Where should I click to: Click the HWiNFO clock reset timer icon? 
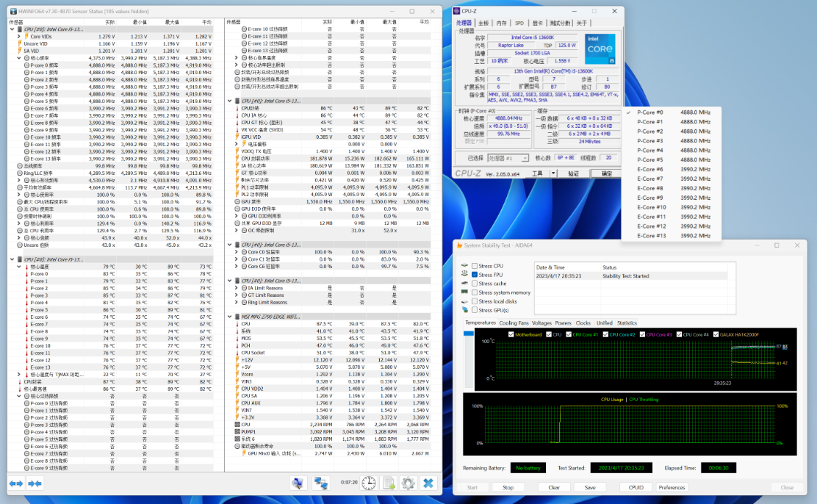tap(369, 483)
